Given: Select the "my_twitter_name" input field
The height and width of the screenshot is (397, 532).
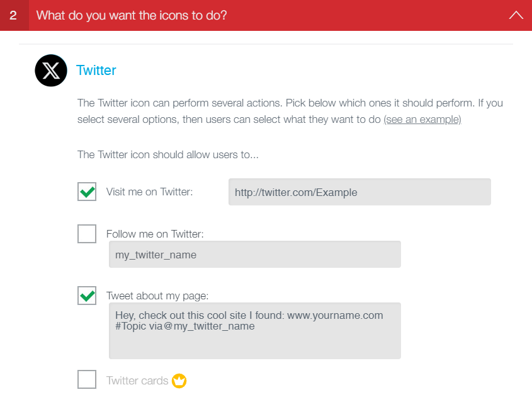Looking at the screenshot, I should pyautogui.click(x=255, y=254).
